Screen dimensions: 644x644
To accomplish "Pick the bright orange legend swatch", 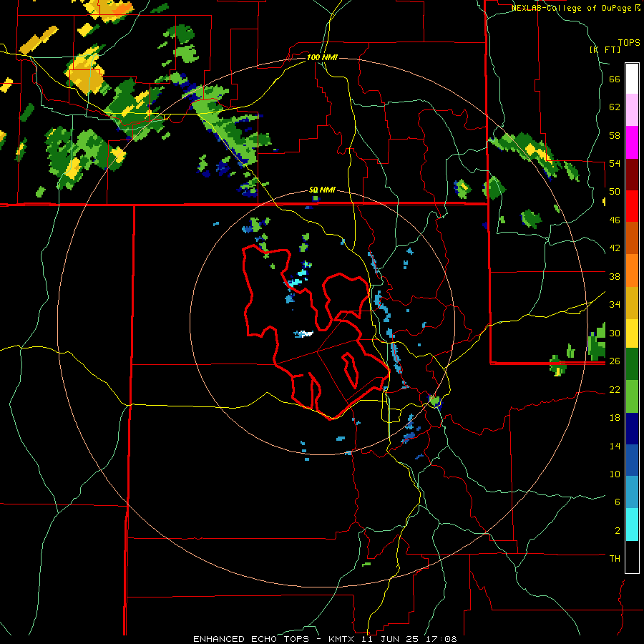I will (x=632, y=270).
